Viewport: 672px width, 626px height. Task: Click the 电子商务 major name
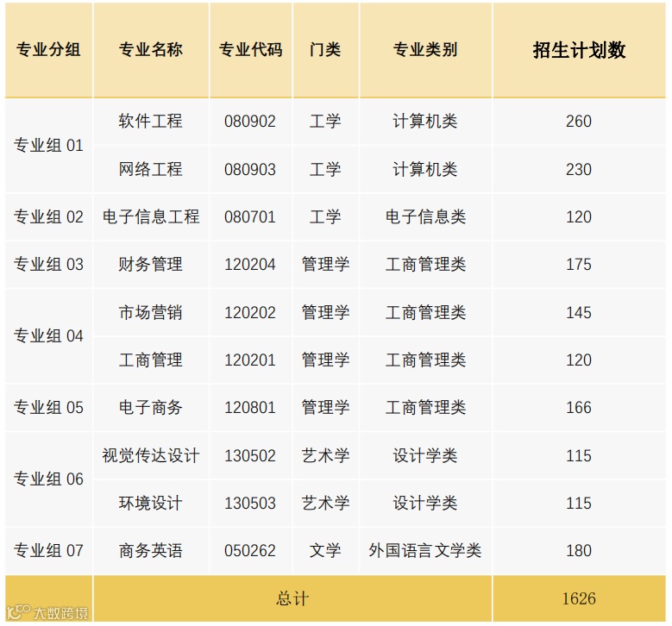pos(151,408)
